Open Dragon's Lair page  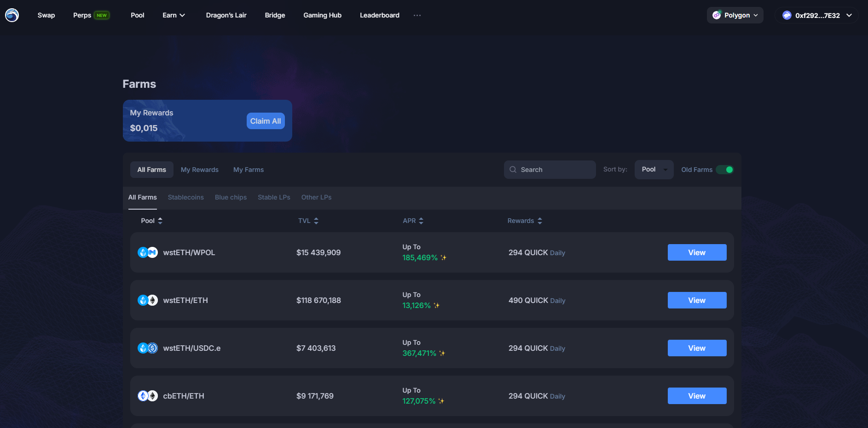pyautogui.click(x=226, y=15)
